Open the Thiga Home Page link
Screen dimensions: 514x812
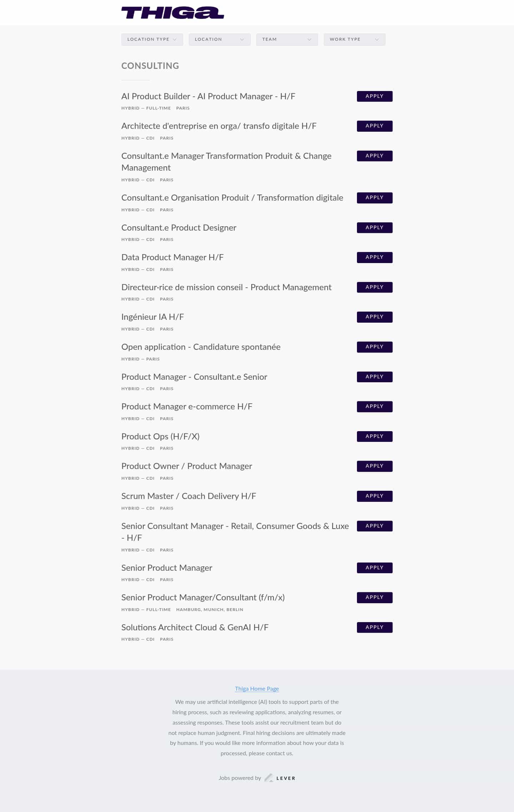tap(257, 689)
